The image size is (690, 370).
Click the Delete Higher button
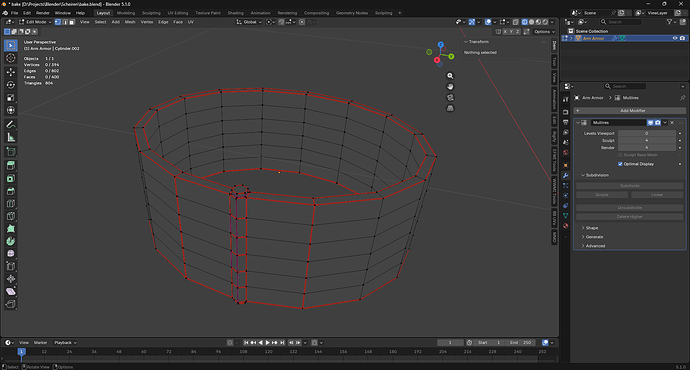pos(630,217)
